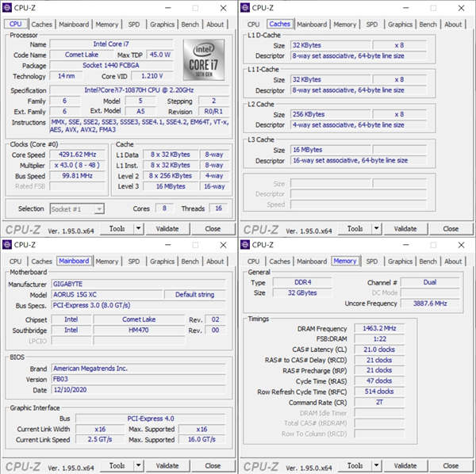Open About tab in top-right Caches window

pyautogui.click(x=453, y=25)
